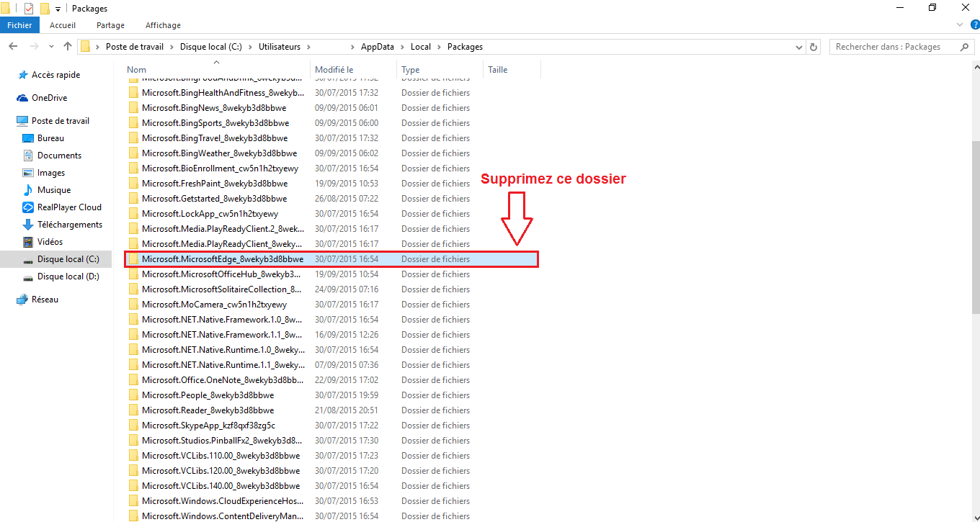Click in the Rechercher dans Packages field
This screenshot has height=522, width=980.
(894, 47)
